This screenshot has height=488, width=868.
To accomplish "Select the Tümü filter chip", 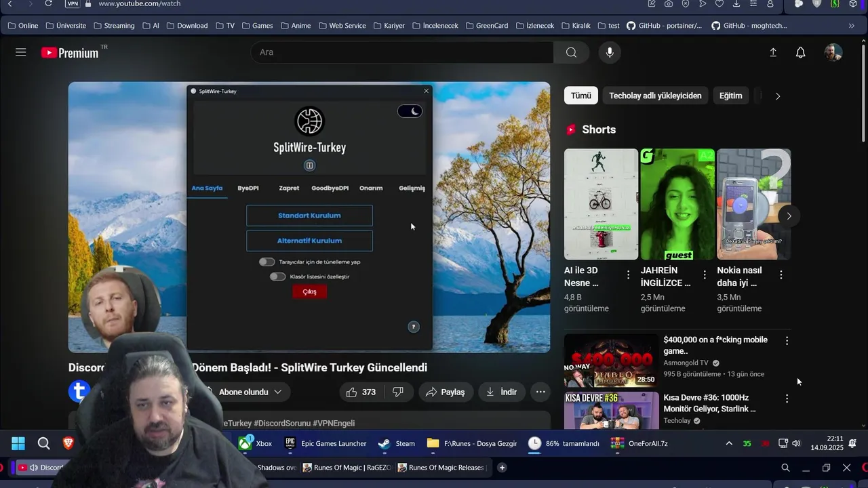I will (580, 96).
